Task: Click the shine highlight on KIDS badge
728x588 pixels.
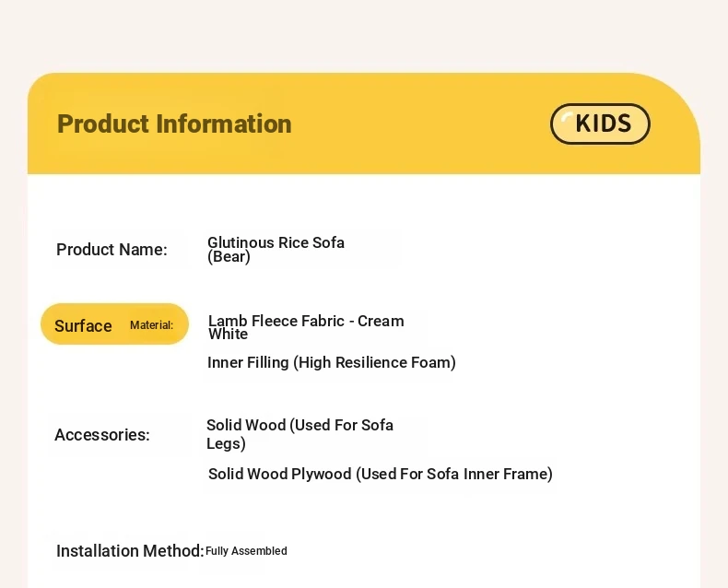Action: click(566, 118)
